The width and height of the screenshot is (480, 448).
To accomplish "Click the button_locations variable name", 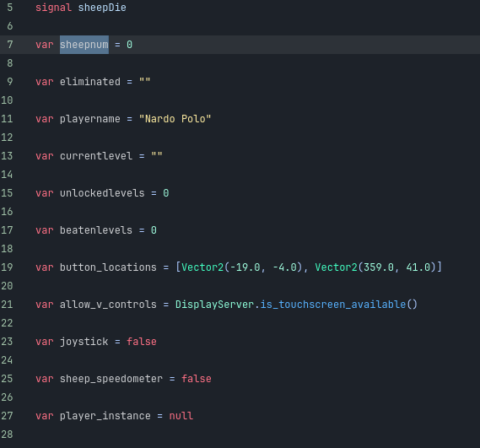I will 108,267.
